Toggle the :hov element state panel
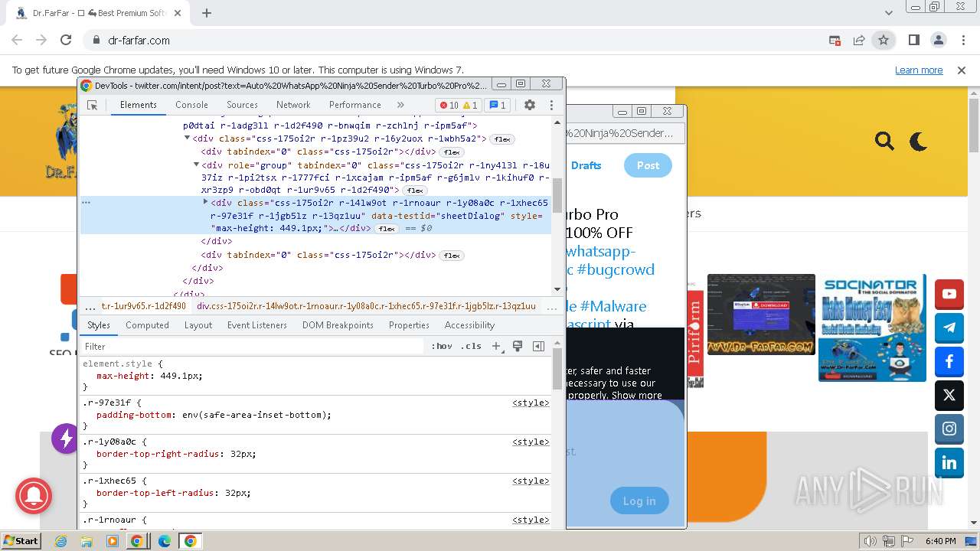The width and height of the screenshot is (980, 551). (x=442, y=346)
